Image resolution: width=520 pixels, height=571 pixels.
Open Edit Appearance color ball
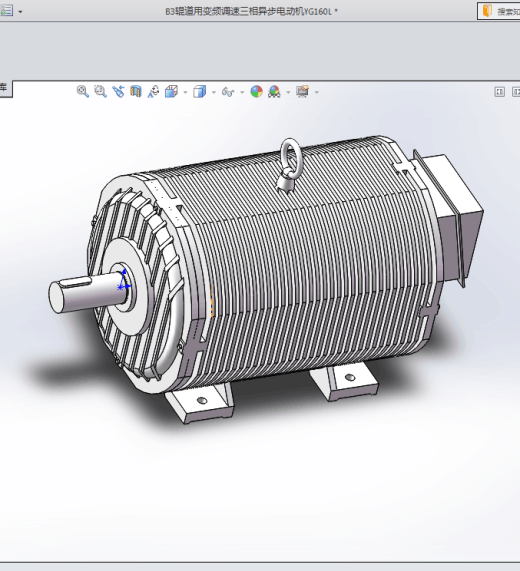[256, 91]
